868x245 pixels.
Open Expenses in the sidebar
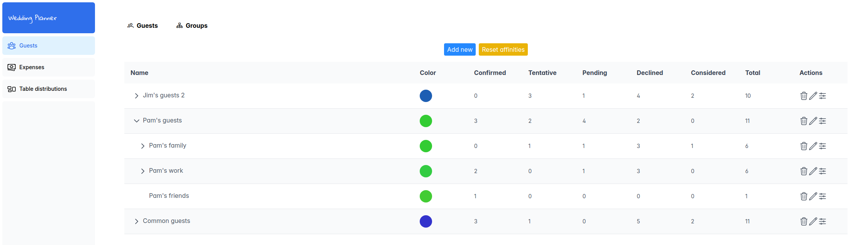(x=32, y=67)
